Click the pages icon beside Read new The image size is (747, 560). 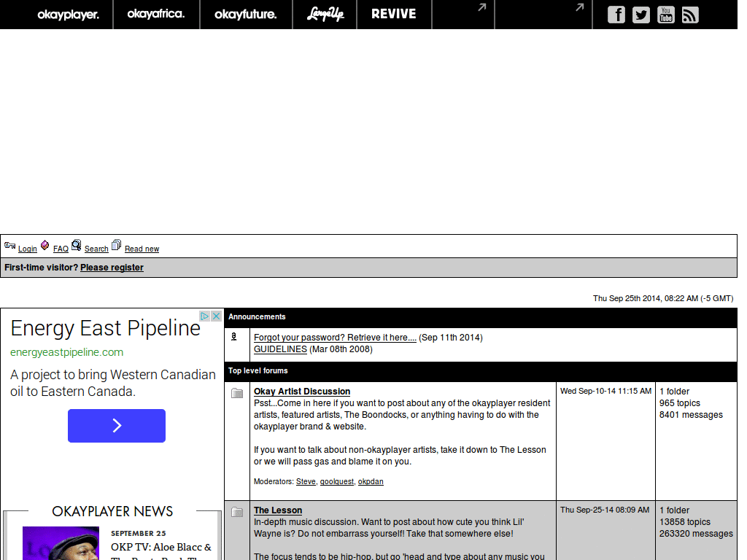[x=116, y=245]
